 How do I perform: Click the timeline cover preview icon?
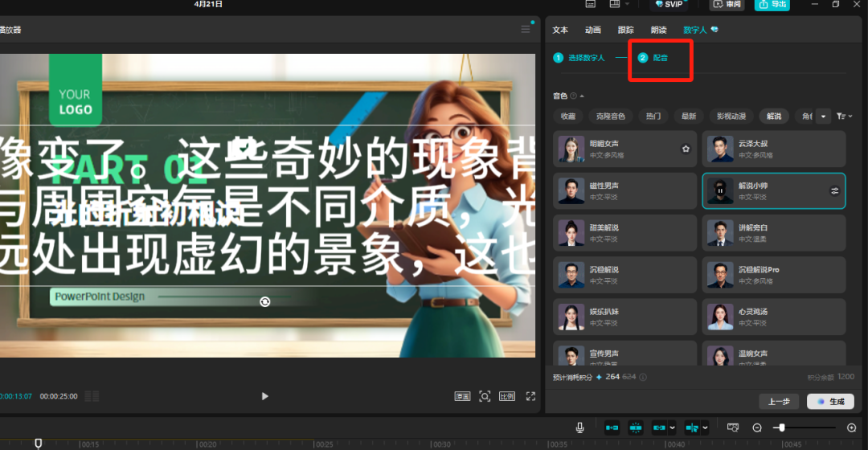tap(733, 427)
